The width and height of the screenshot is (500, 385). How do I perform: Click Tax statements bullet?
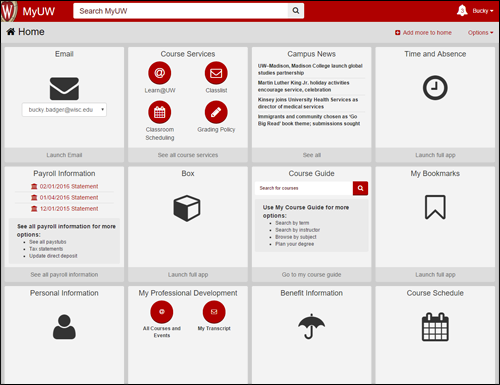pos(46,249)
